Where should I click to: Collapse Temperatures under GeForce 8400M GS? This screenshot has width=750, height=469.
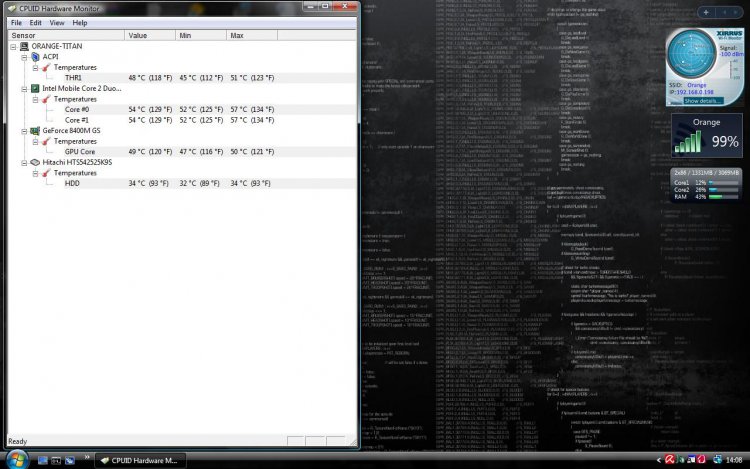click(35, 141)
